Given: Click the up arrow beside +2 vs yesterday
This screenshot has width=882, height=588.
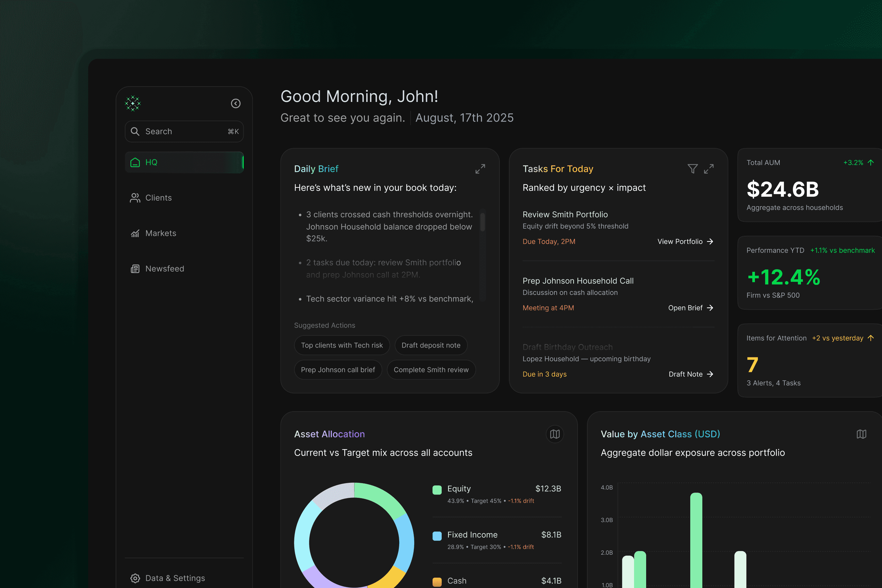Looking at the screenshot, I should tap(871, 338).
